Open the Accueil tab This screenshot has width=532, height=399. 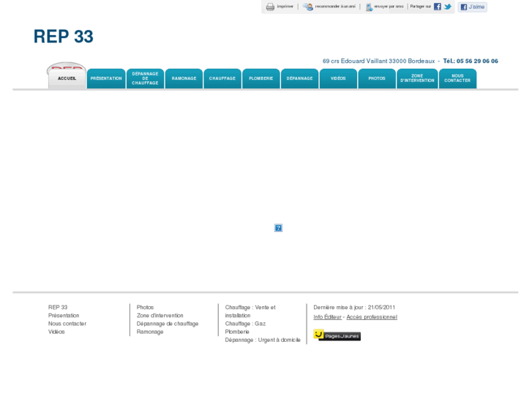[67, 78]
